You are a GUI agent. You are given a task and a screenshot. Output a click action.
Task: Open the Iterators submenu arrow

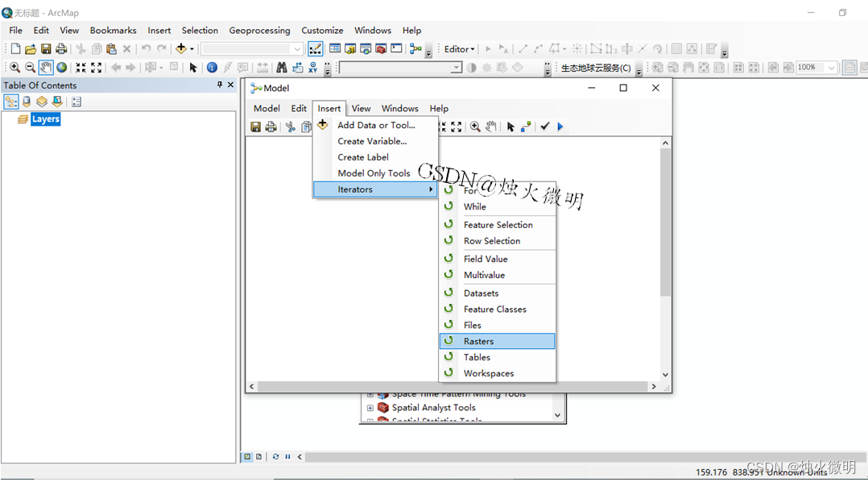(431, 189)
